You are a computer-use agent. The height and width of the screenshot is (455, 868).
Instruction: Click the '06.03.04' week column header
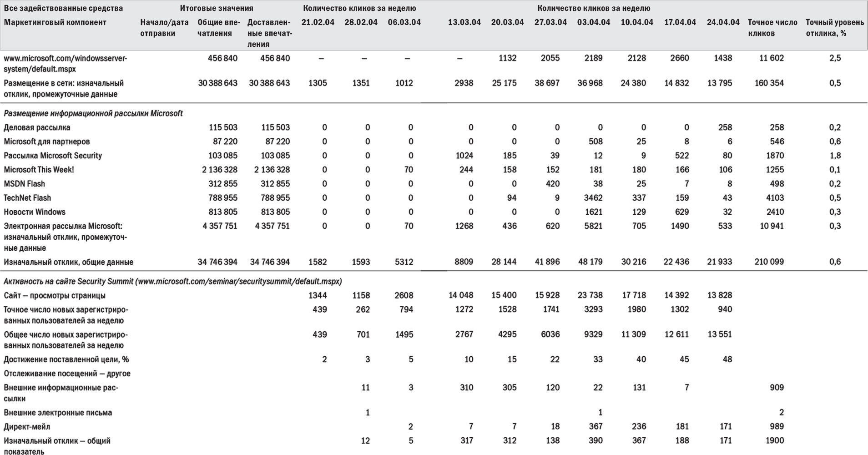point(404,22)
